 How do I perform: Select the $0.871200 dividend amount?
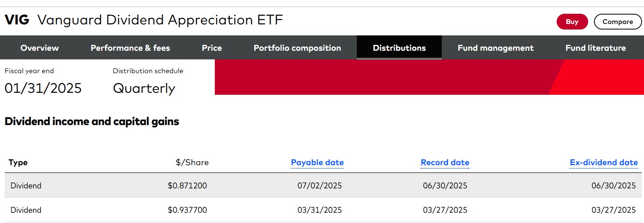pos(187,186)
